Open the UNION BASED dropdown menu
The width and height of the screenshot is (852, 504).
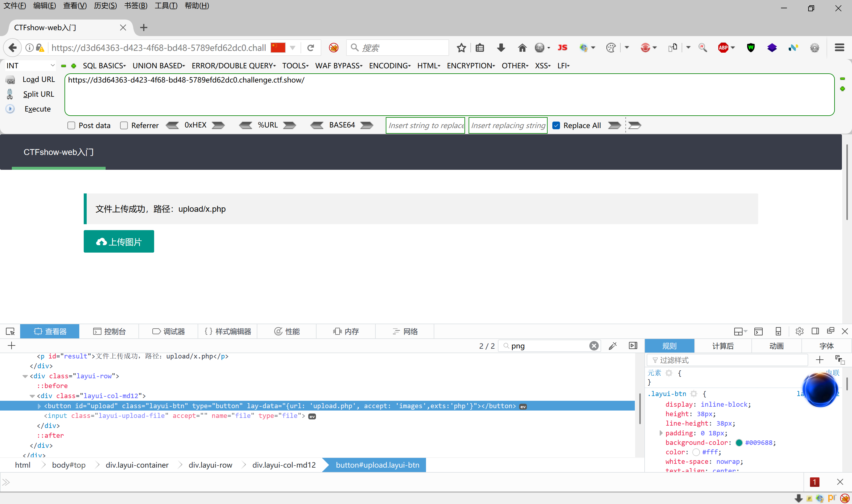(159, 66)
